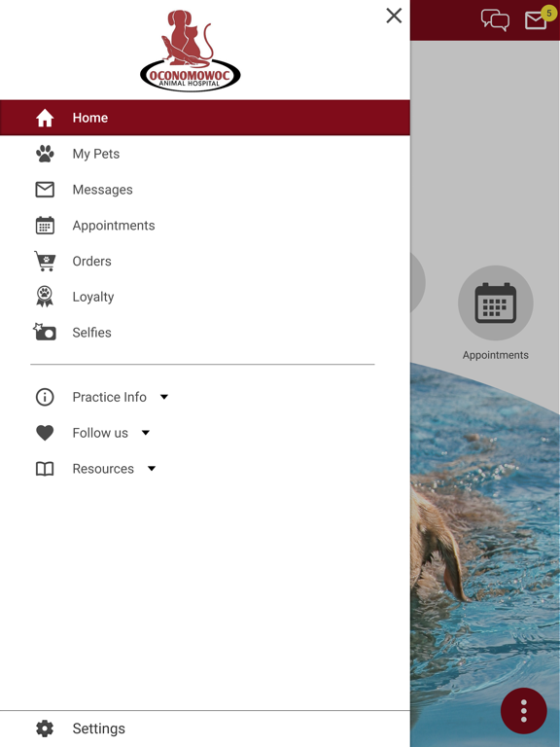The height and width of the screenshot is (747, 560).
Task: Click the Follow us label
Action: 100,433
